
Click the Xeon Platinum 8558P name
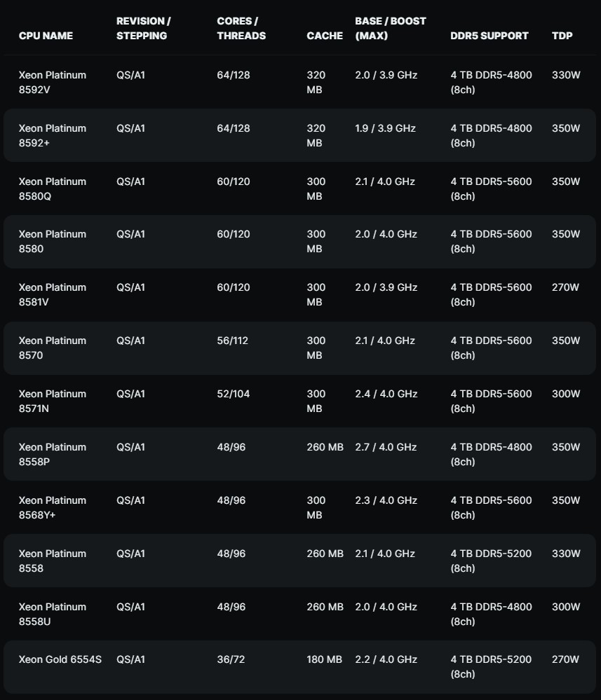point(53,454)
